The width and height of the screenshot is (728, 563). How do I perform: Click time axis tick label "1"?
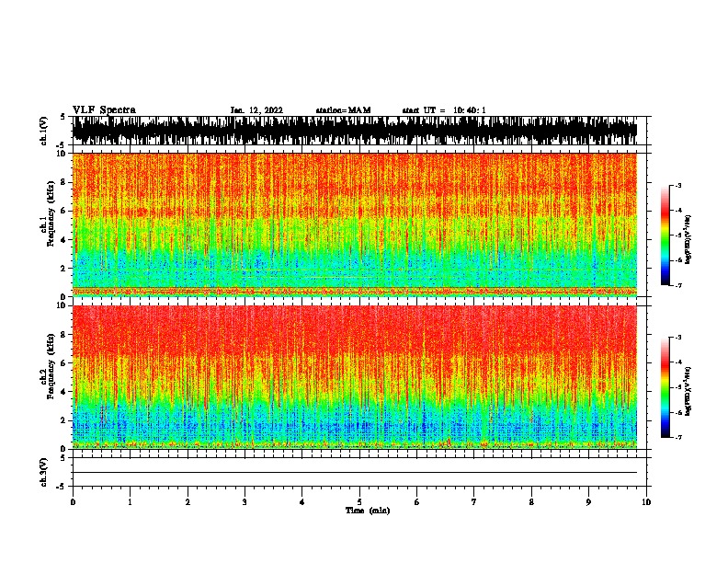[130, 502]
